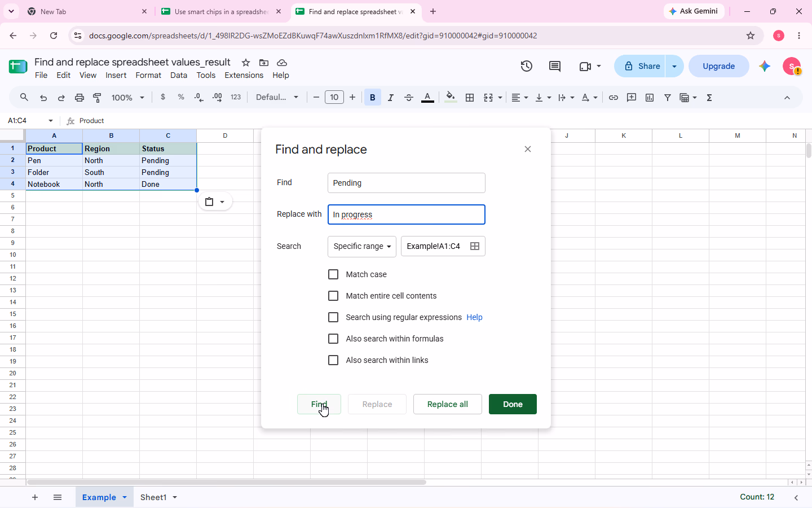Open the Specific range search dropdown

tap(362, 246)
